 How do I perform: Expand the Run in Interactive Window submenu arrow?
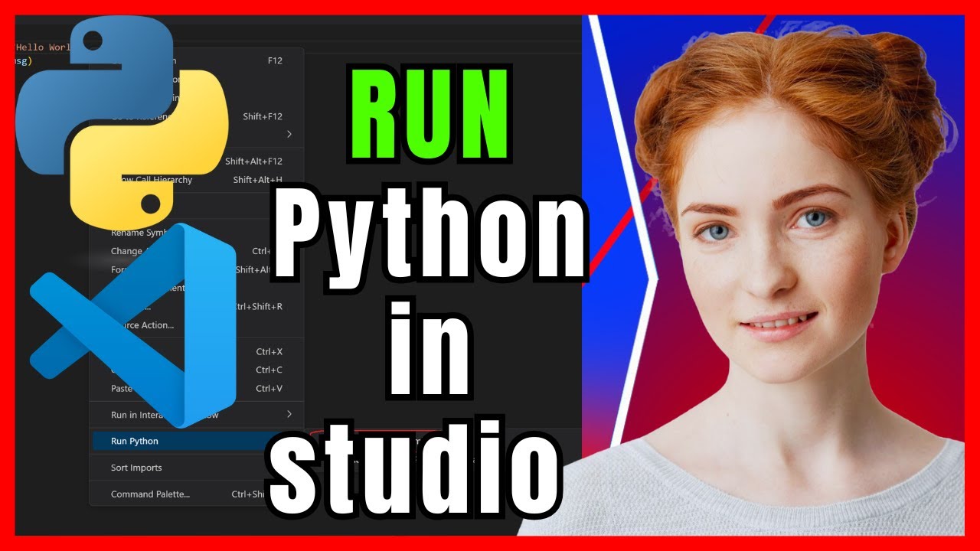point(289,415)
